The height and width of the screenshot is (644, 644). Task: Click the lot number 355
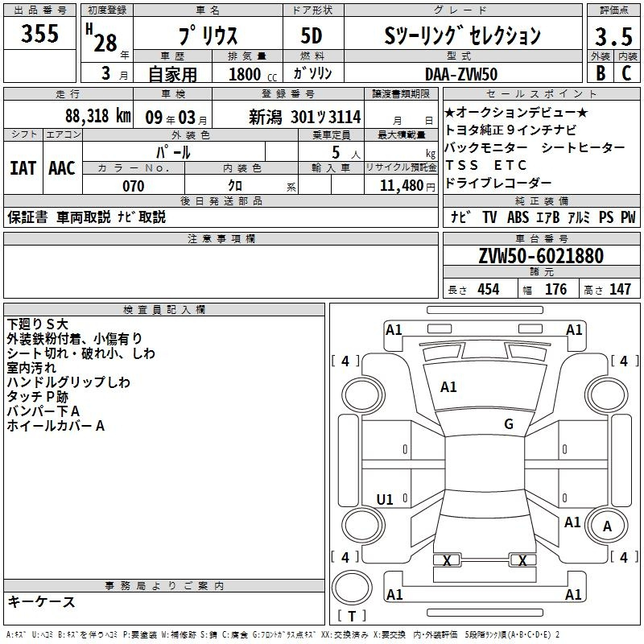pos(39,34)
